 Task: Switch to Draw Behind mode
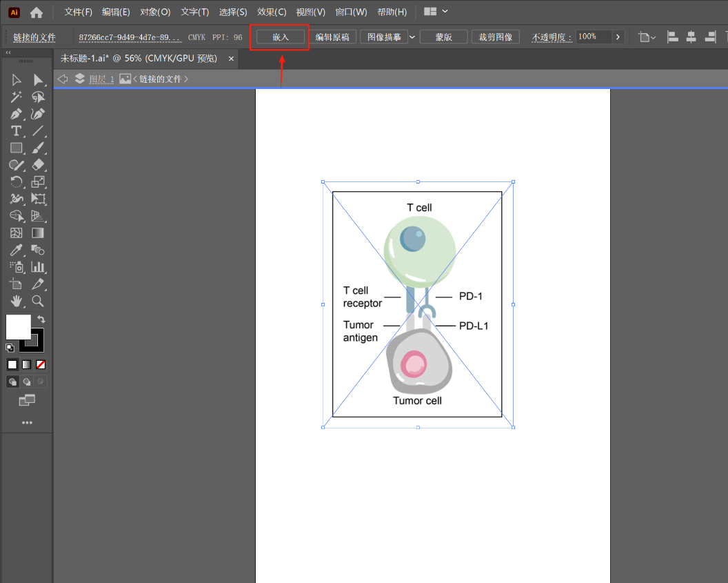pos(27,382)
